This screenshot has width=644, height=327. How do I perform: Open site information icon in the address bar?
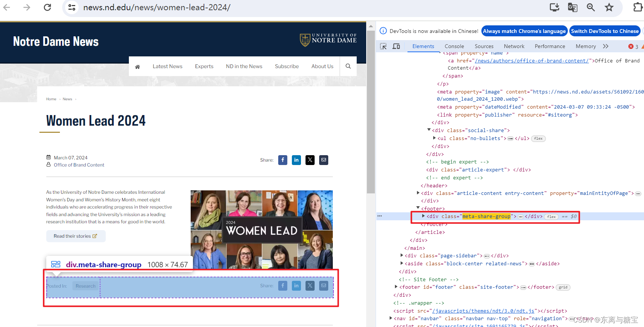(72, 7)
